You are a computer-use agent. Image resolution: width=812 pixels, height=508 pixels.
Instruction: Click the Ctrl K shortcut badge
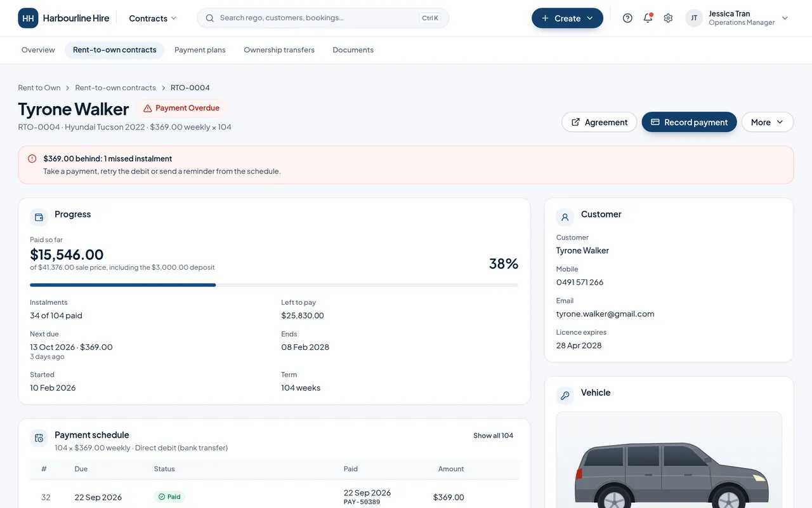(430, 18)
